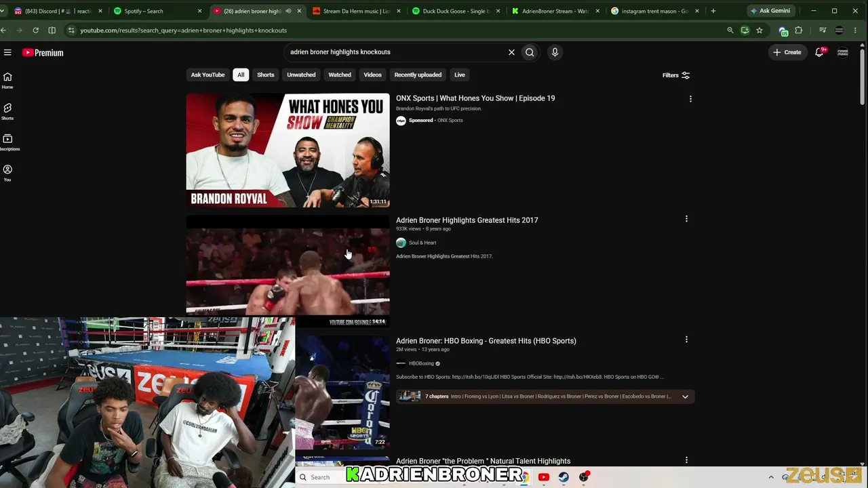This screenshot has height=488, width=868.
Task: Select the Recently uploaded filter chip
Action: tap(418, 75)
